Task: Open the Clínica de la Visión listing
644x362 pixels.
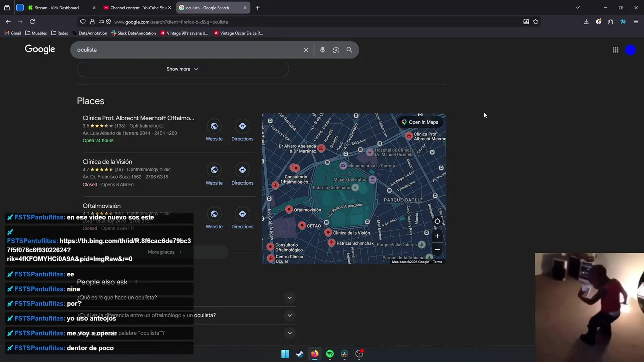Action: coord(107,162)
